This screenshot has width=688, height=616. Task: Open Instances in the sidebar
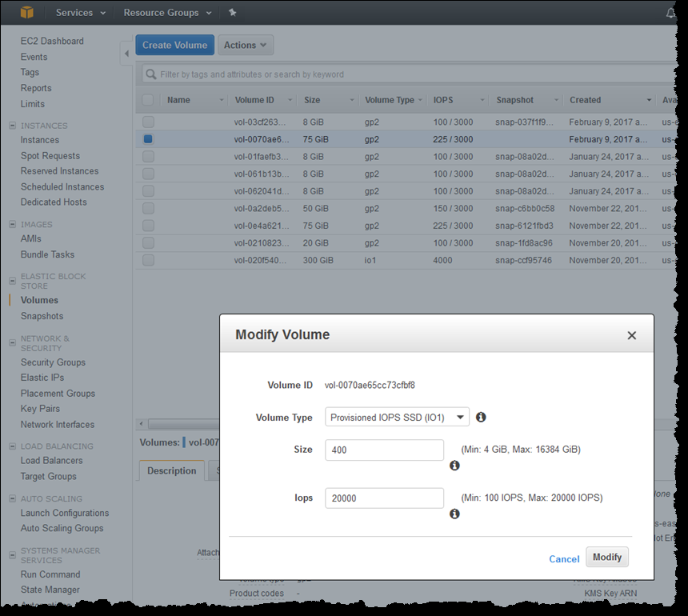tap(40, 140)
